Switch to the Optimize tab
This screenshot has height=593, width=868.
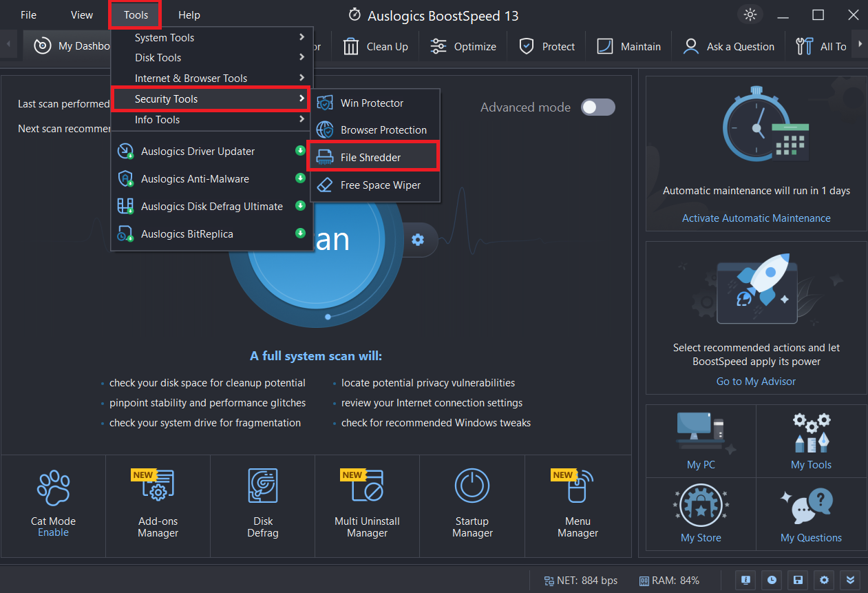pyautogui.click(x=463, y=46)
